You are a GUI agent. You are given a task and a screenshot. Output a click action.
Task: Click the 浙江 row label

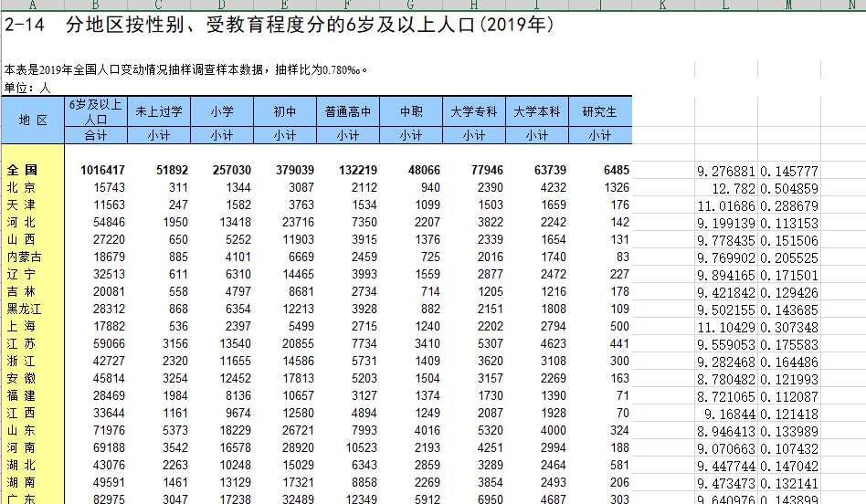(21, 361)
